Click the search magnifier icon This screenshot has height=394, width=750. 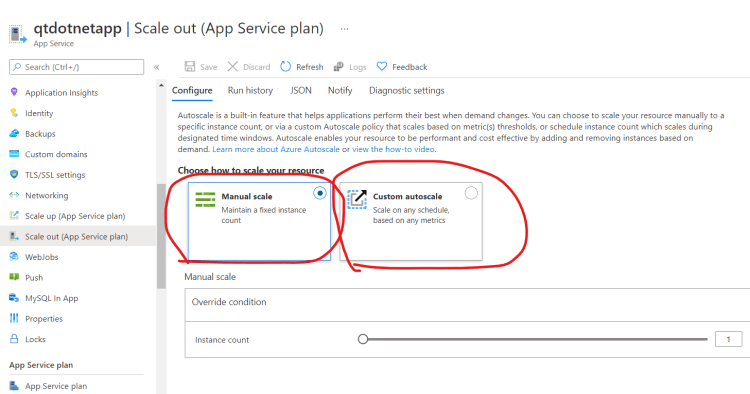tap(17, 67)
